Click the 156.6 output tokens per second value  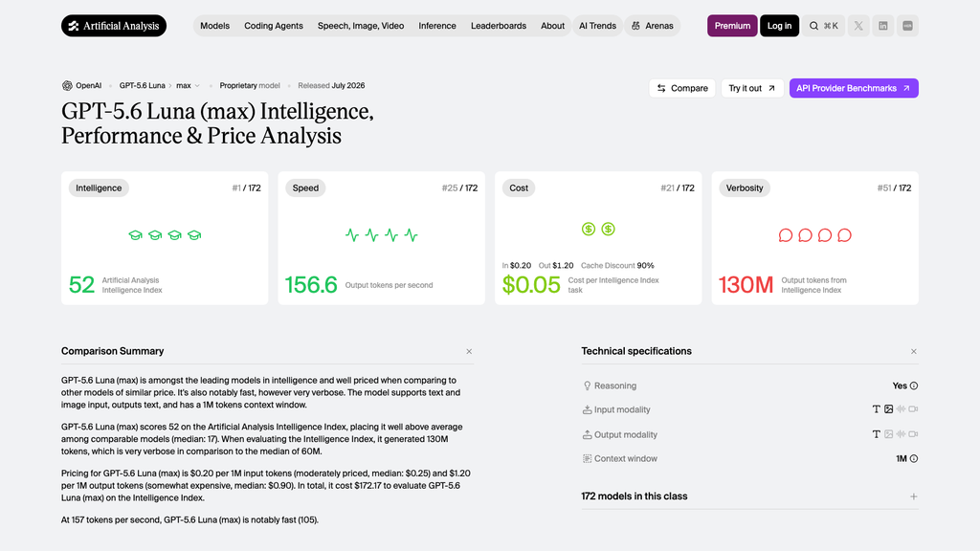[311, 285]
